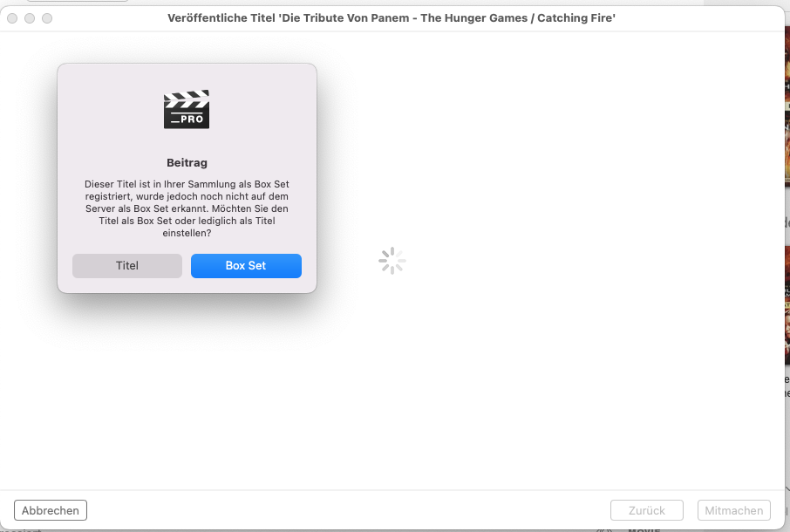Click Abbrechen to cancel publishing
This screenshot has height=532, width=790.
pos(51,510)
